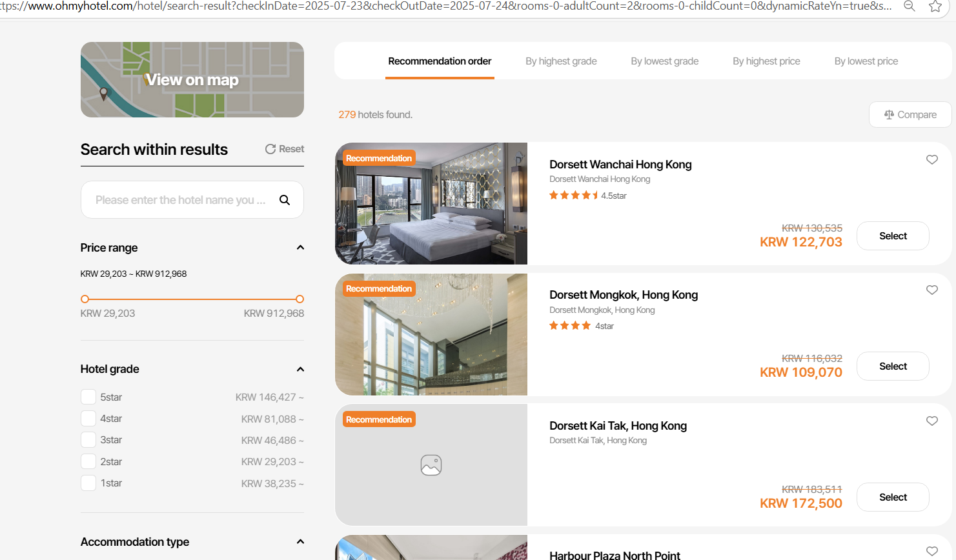Tick the 3star hotel grade checkbox
The width and height of the screenshot is (956, 560).
tap(88, 440)
